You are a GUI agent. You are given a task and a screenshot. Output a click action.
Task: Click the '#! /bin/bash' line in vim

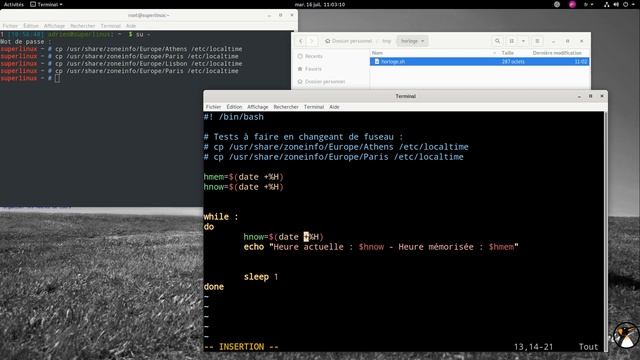(234, 117)
